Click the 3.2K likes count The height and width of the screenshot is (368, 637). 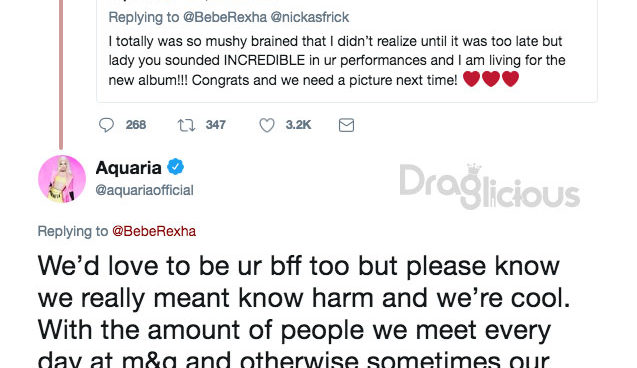(x=299, y=125)
